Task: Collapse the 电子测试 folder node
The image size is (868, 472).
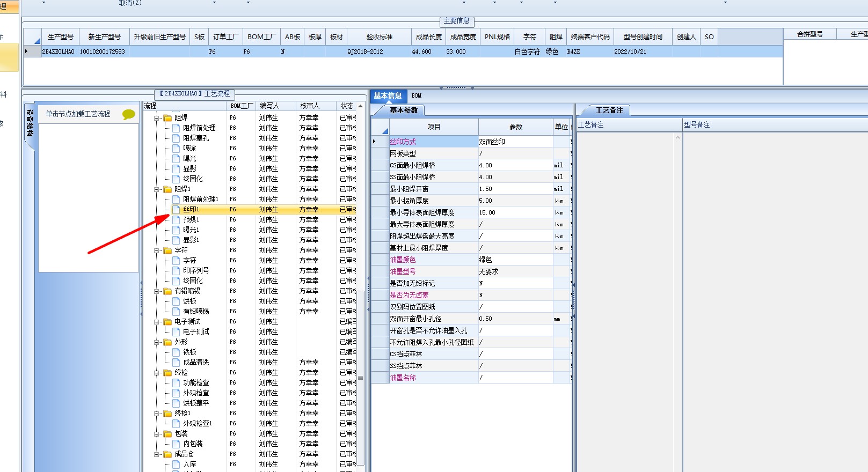Action: coord(157,321)
